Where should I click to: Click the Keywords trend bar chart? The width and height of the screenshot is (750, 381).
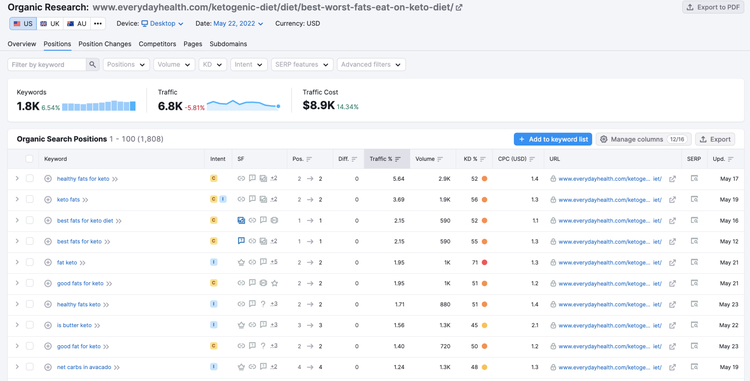pos(99,106)
